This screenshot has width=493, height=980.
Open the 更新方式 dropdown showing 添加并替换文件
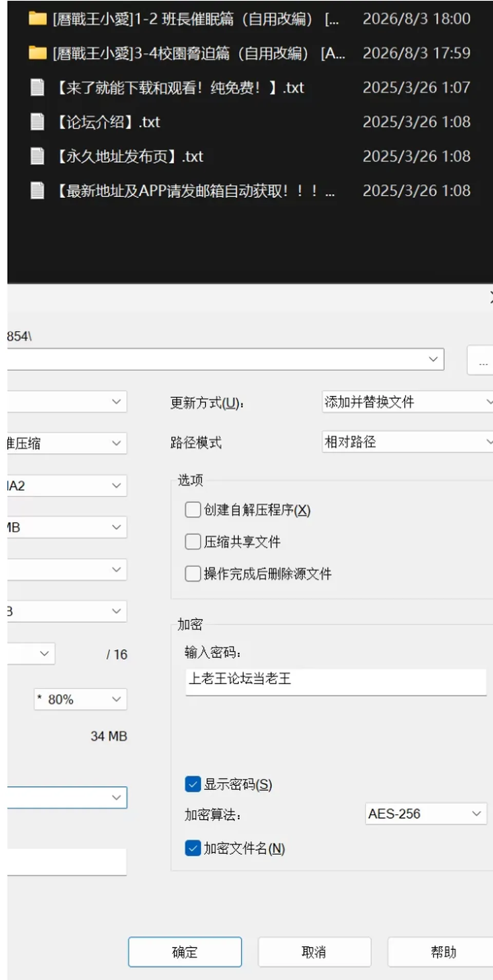click(x=408, y=401)
